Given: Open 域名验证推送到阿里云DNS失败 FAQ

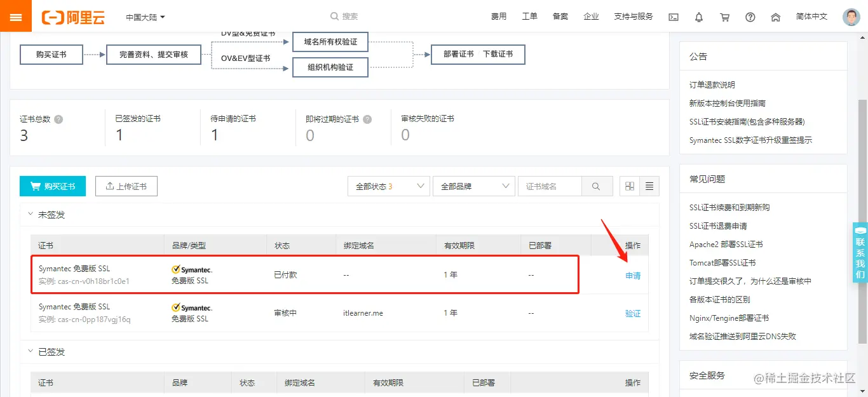Looking at the screenshot, I should point(743,336).
